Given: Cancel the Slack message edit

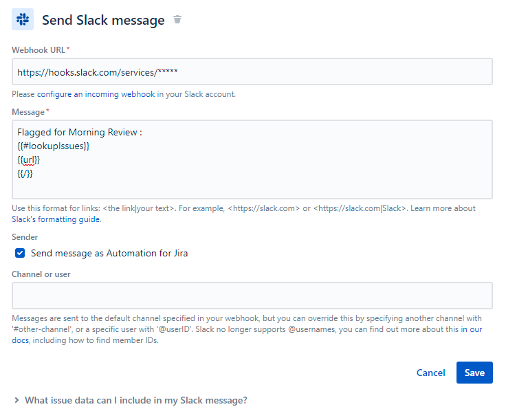Looking at the screenshot, I should [x=430, y=373].
